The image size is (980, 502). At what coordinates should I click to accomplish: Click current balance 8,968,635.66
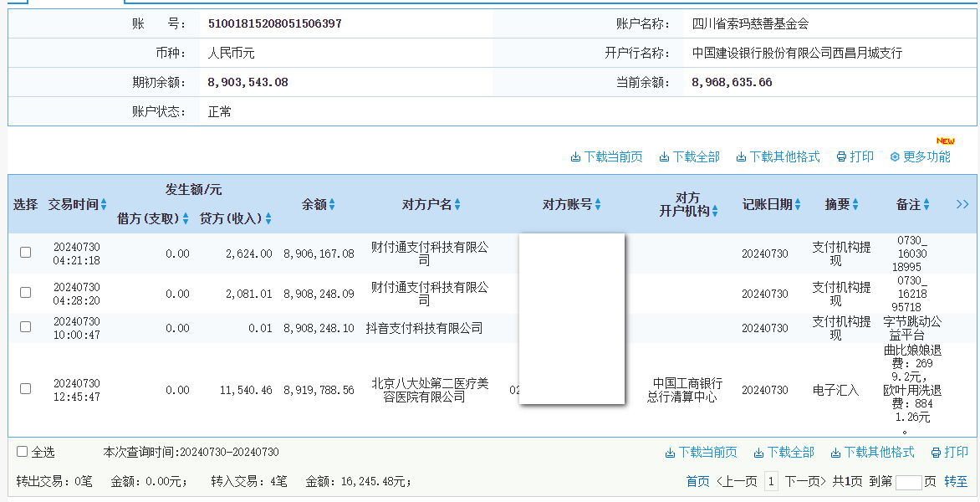[x=732, y=82]
